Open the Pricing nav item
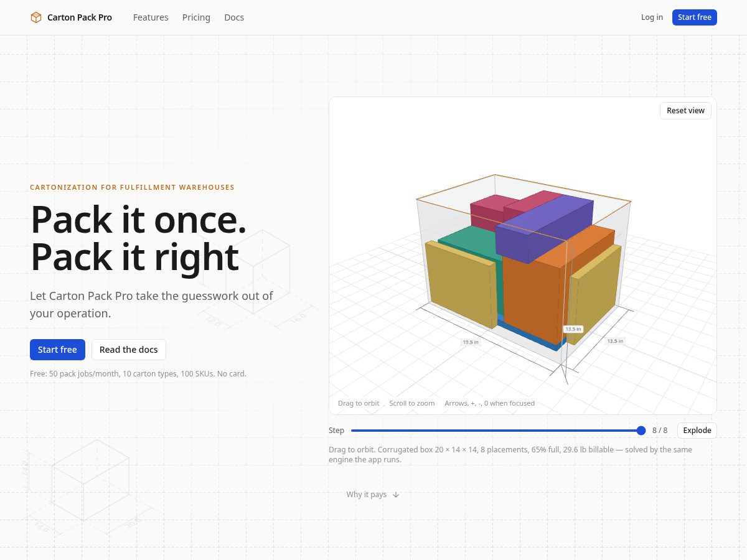This screenshot has width=747, height=560. click(x=196, y=17)
